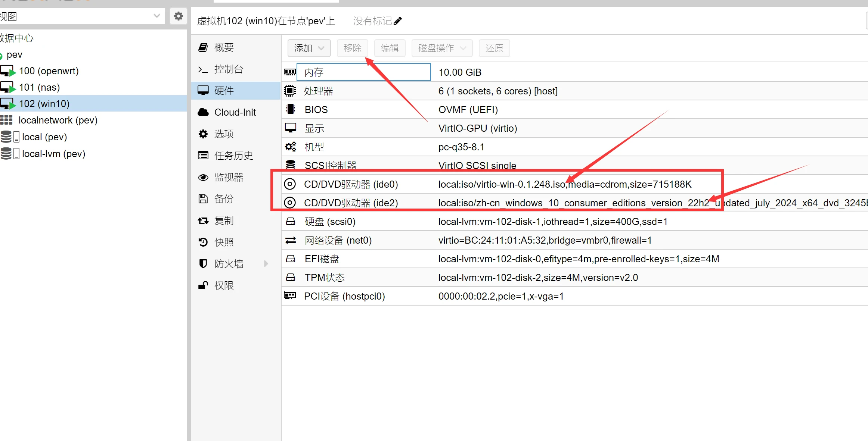Open the 防火墙 menu item
This screenshot has height=441, width=868.
click(236, 264)
